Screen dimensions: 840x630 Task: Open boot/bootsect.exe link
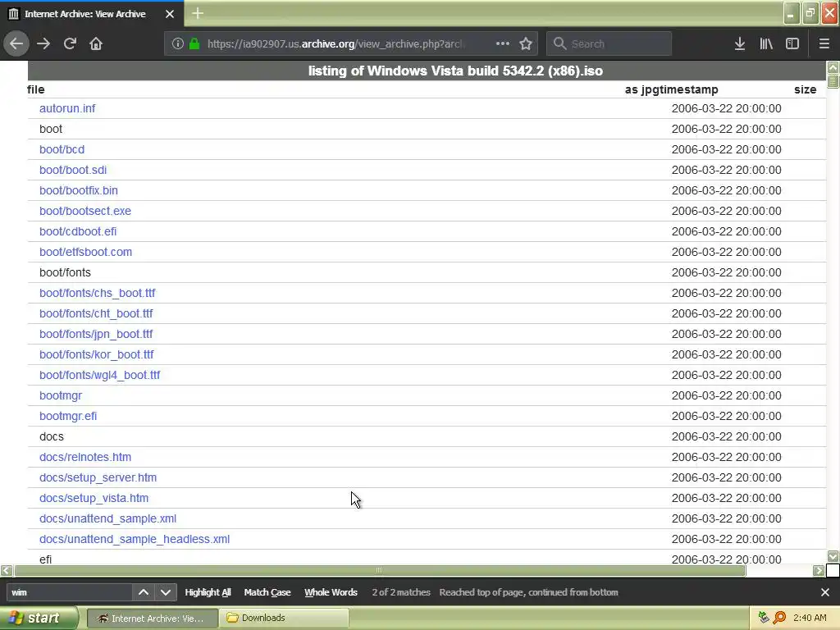point(85,211)
